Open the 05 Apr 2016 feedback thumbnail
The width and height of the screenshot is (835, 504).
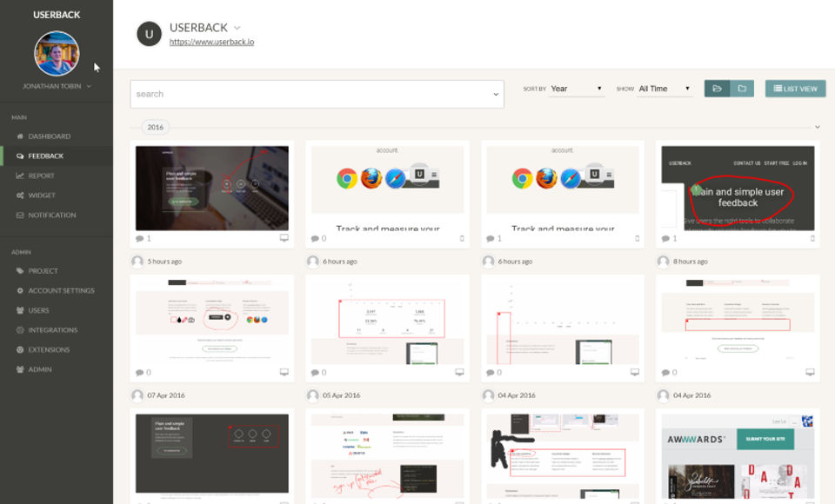tap(387, 322)
